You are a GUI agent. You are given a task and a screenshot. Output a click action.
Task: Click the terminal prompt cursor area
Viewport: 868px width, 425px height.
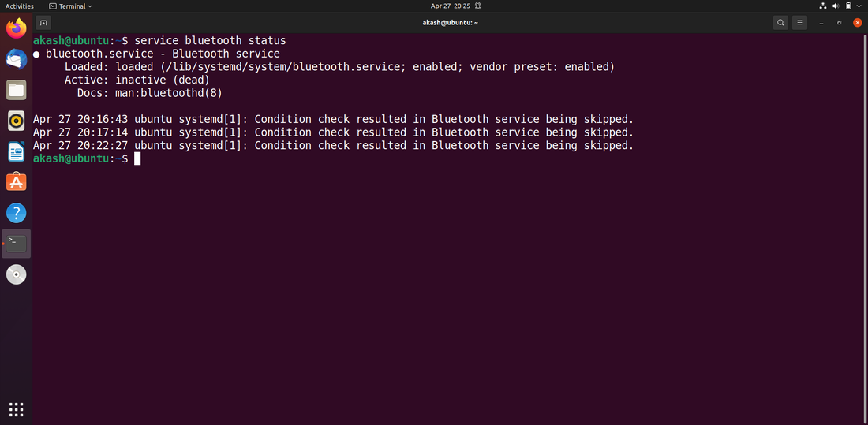(137, 158)
